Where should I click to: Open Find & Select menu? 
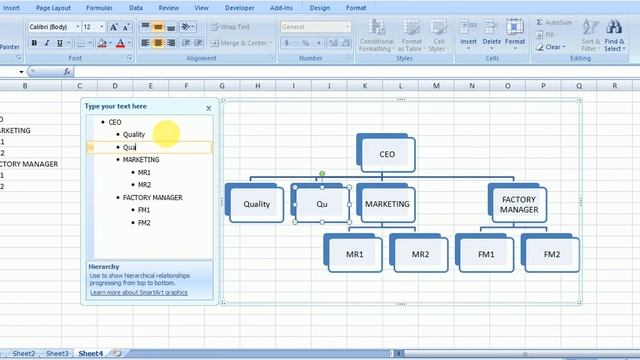click(614, 36)
